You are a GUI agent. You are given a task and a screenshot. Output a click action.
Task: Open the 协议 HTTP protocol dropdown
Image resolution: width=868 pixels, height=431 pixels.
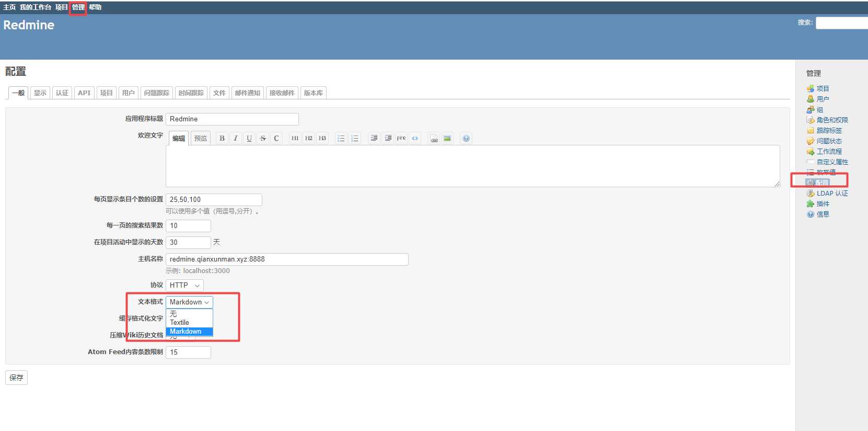point(184,285)
